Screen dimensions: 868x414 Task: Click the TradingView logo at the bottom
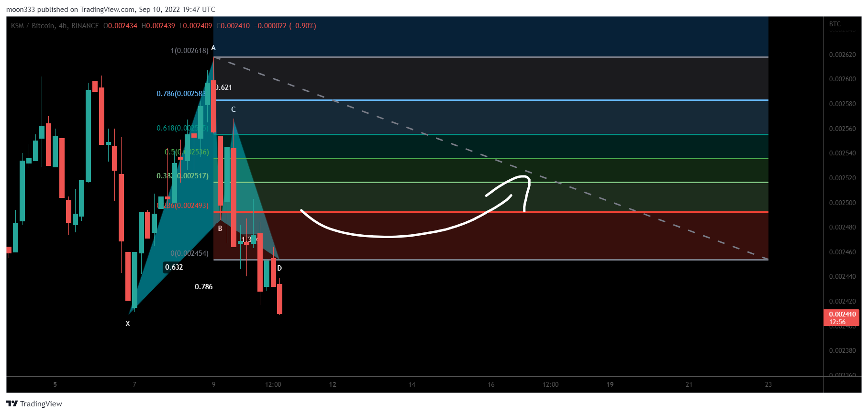point(34,404)
